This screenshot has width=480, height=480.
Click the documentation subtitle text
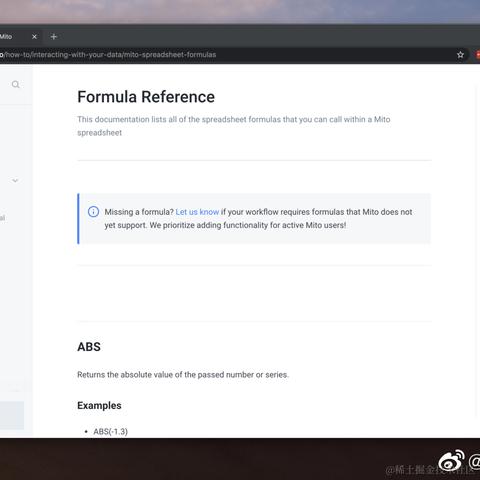tap(234, 126)
